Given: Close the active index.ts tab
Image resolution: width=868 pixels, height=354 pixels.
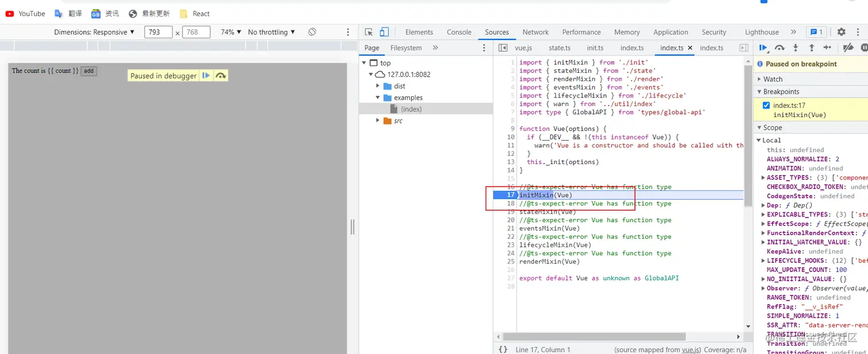Looking at the screenshot, I should pos(690,48).
